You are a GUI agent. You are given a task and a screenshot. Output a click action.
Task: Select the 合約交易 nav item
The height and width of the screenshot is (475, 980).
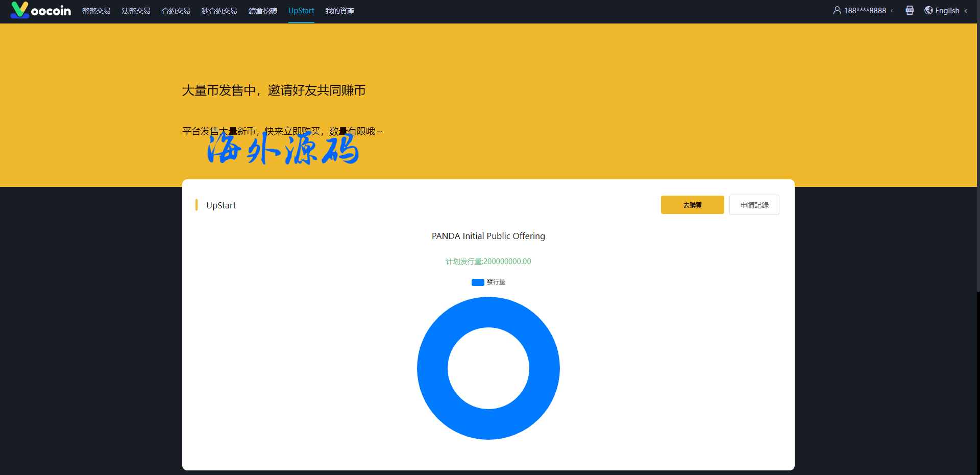point(176,11)
